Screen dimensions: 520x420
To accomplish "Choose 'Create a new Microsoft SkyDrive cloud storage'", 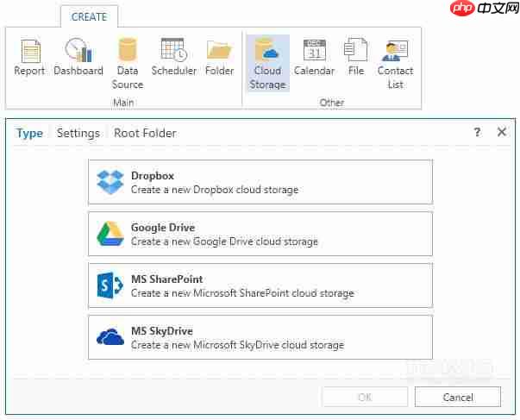I will point(260,337).
